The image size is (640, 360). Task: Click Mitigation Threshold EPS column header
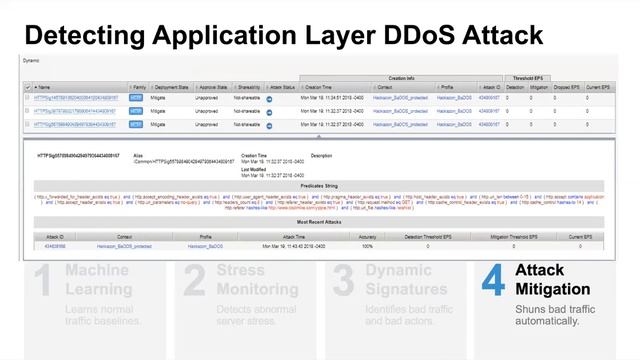click(x=513, y=237)
